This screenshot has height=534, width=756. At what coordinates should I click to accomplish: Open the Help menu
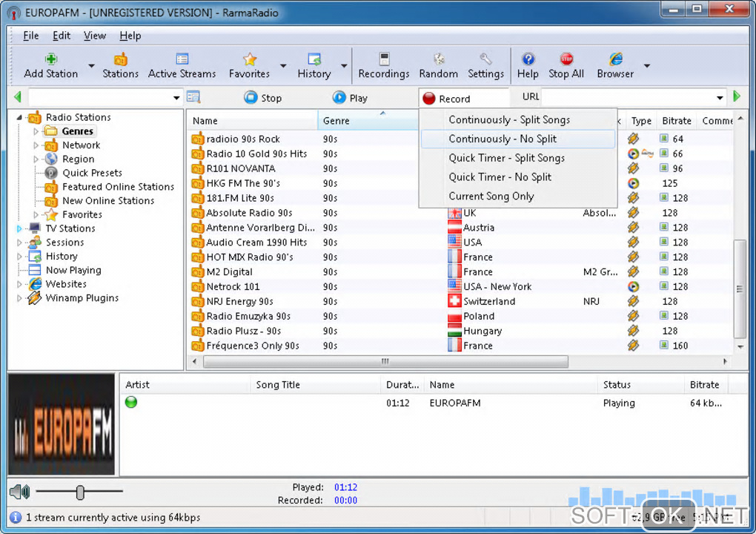tap(130, 36)
